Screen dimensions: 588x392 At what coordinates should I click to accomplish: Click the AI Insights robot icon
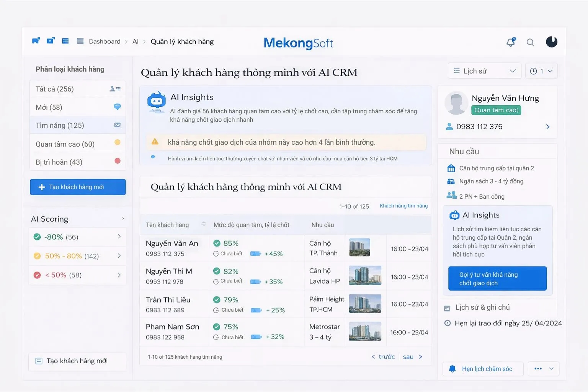157,101
